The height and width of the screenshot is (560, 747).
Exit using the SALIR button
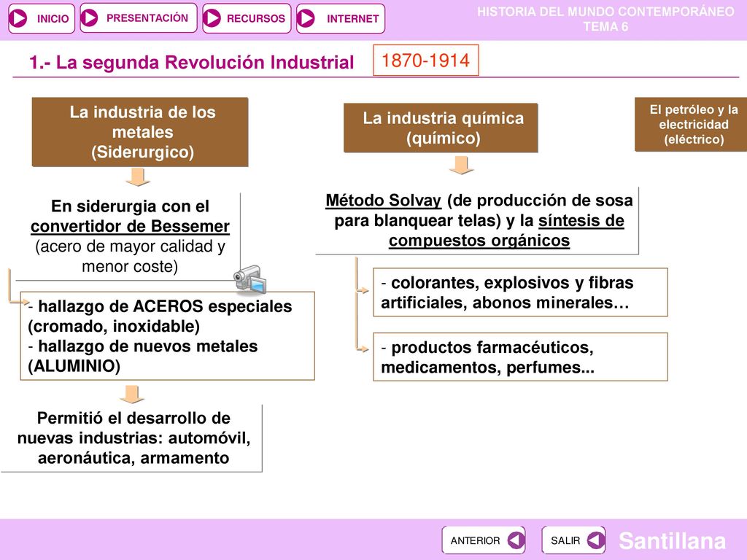pos(573,540)
